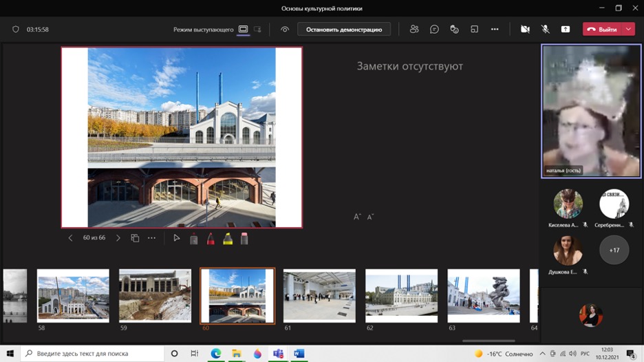Expand the dropdown arrow next to Выйти
644x362 pixels.
pos(629,30)
